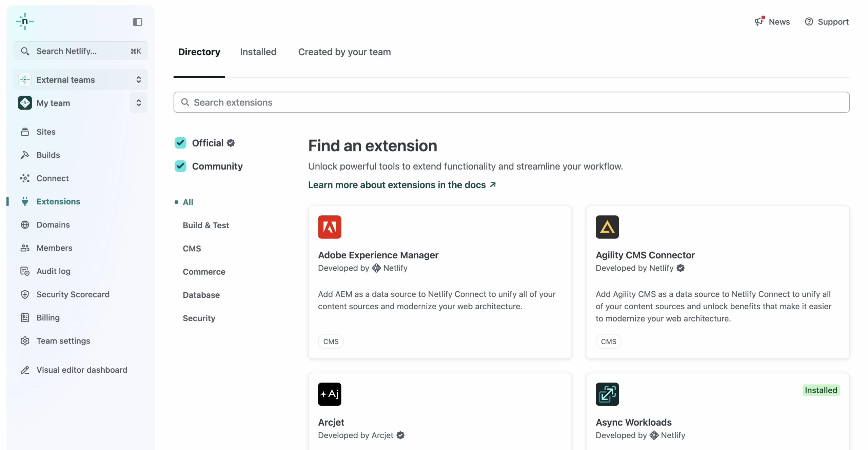Viewport: 868px width, 450px height.
Task: Uncheck the Official filter checkbox
Action: pyautogui.click(x=180, y=143)
